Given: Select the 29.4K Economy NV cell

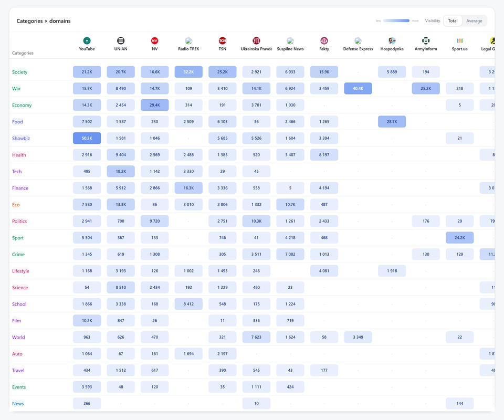Looking at the screenshot, I should click(154, 105).
